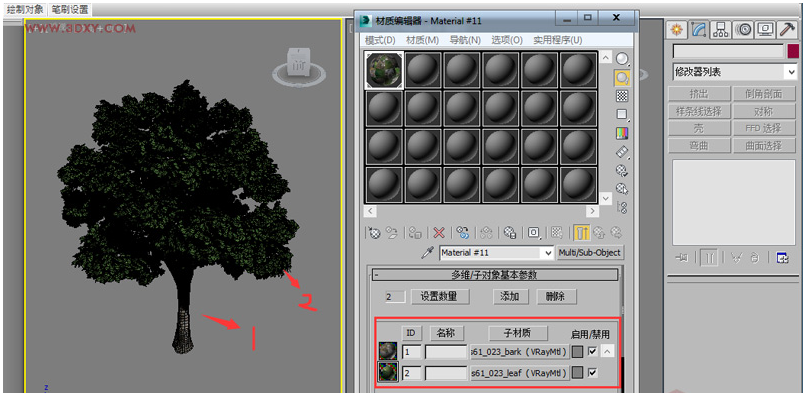Click sample slots scrollbar down arrow
The width and height of the screenshot is (804, 393).
[x=606, y=198]
